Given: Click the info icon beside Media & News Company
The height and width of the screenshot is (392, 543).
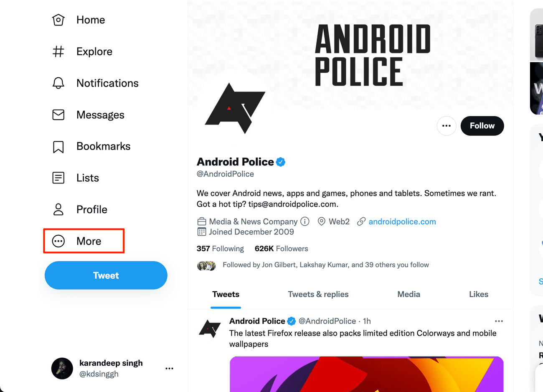Looking at the screenshot, I should click(x=305, y=221).
